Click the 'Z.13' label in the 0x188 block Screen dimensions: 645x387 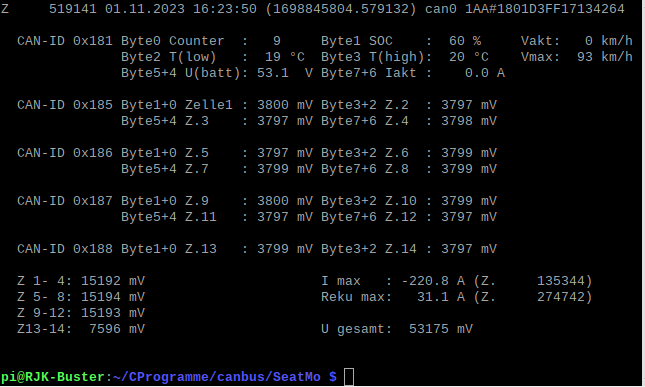[201, 249]
